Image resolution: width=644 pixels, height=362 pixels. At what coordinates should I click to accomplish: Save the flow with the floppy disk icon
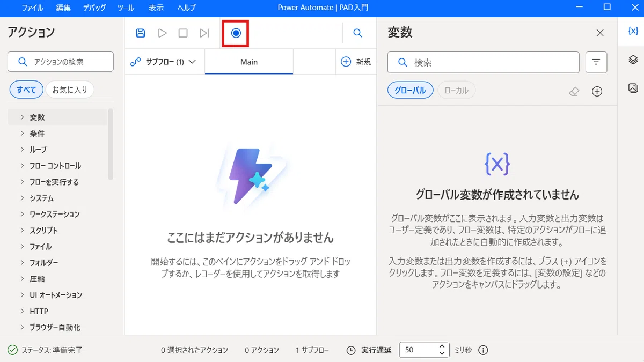[141, 33]
